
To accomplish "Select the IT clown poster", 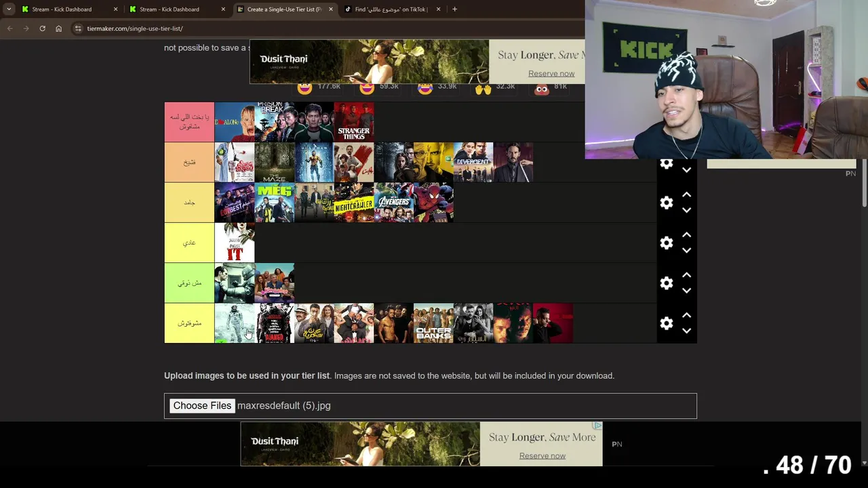I will coord(235,243).
